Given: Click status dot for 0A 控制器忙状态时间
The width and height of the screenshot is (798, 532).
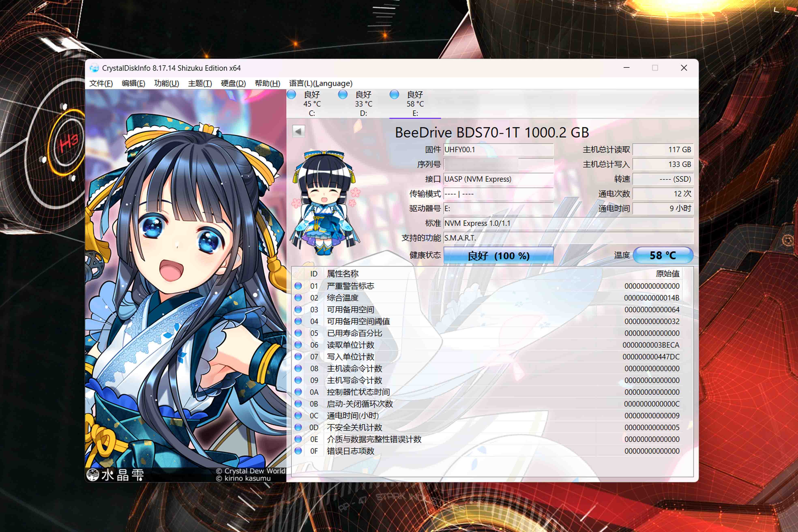Looking at the screenshot, I should (x=298, y=392).
